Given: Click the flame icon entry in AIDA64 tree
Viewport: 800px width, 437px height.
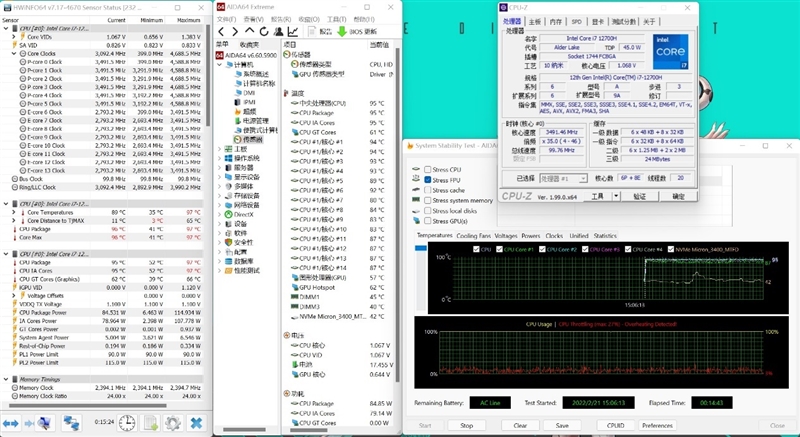Looking at the screenshot, I should coord(237,111).
